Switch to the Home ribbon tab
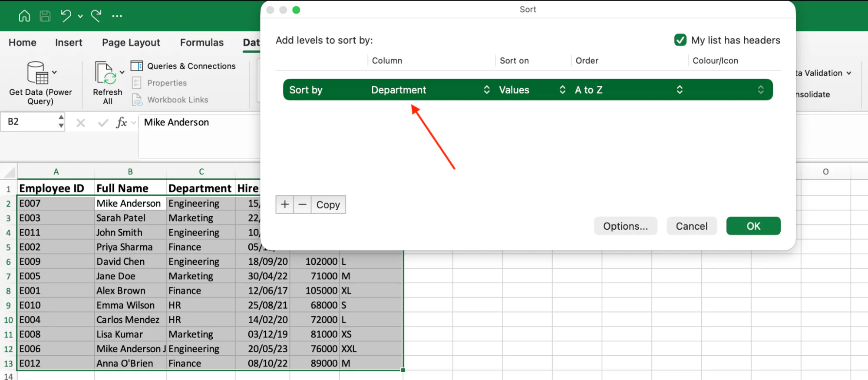The height and width of the screenshot is (380, 868). click(x=23, y=43)
